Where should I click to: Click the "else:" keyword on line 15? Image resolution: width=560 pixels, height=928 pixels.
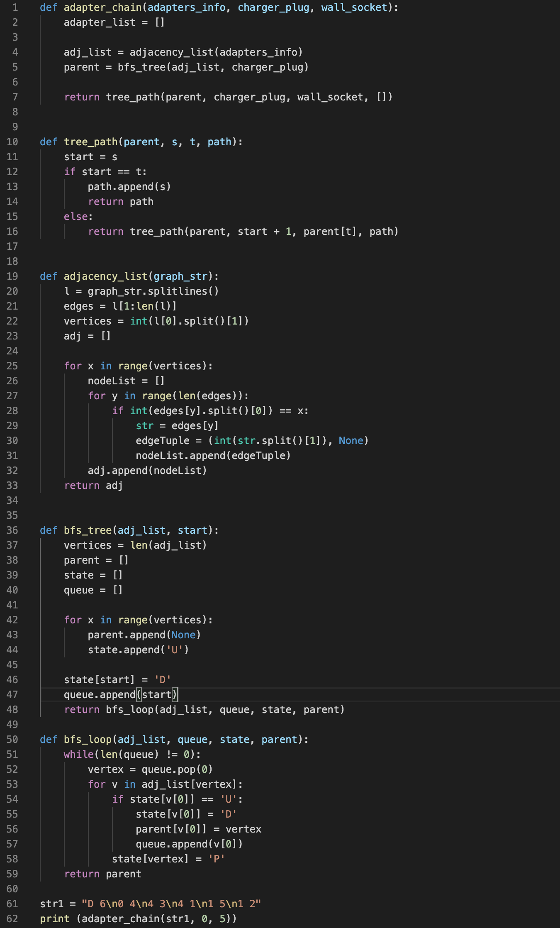[x=78, y=217]
